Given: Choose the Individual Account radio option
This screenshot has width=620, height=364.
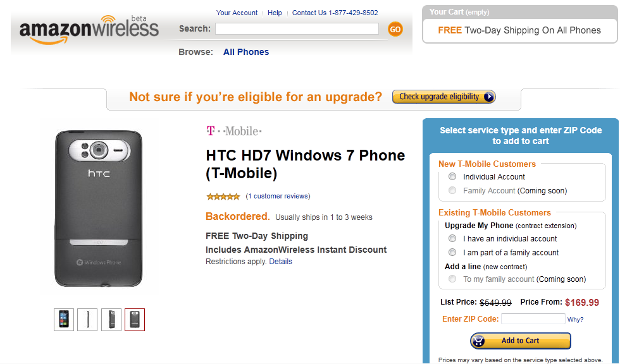Looking at the screenshot, I should click(452, 177).
